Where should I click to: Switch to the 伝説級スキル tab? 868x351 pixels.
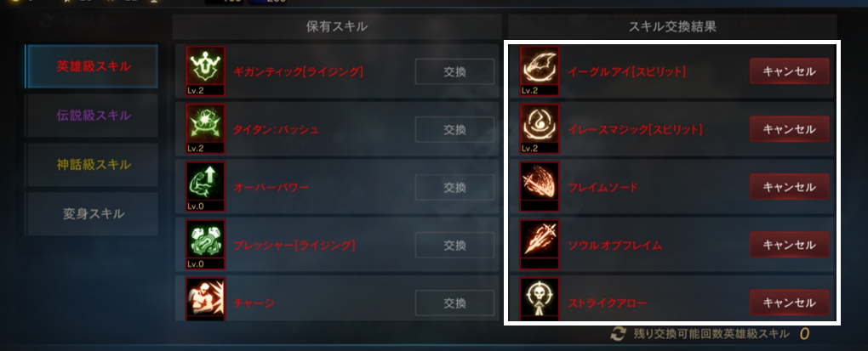93,116
